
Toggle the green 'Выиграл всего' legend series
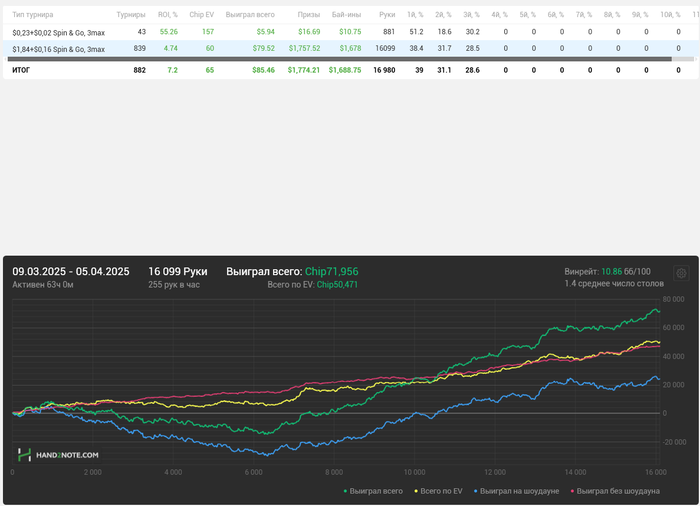373,491
